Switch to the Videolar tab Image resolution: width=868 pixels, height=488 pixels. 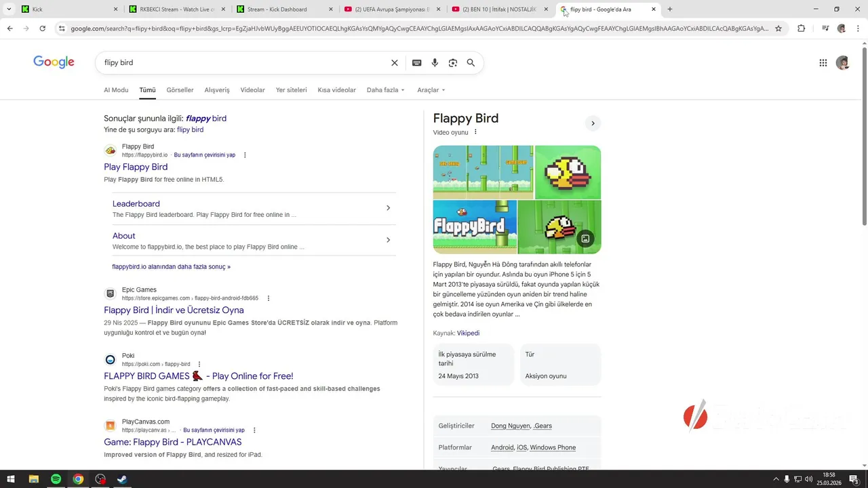pyautogui.click(x=253, y=90)
